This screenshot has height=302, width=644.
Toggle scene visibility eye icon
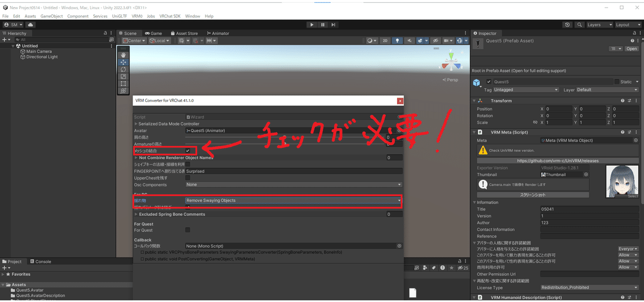pos(435,41)
